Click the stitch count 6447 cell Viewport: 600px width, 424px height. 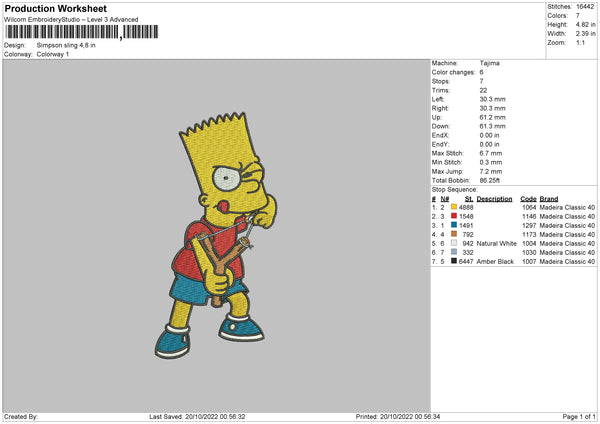pos(466,262)
